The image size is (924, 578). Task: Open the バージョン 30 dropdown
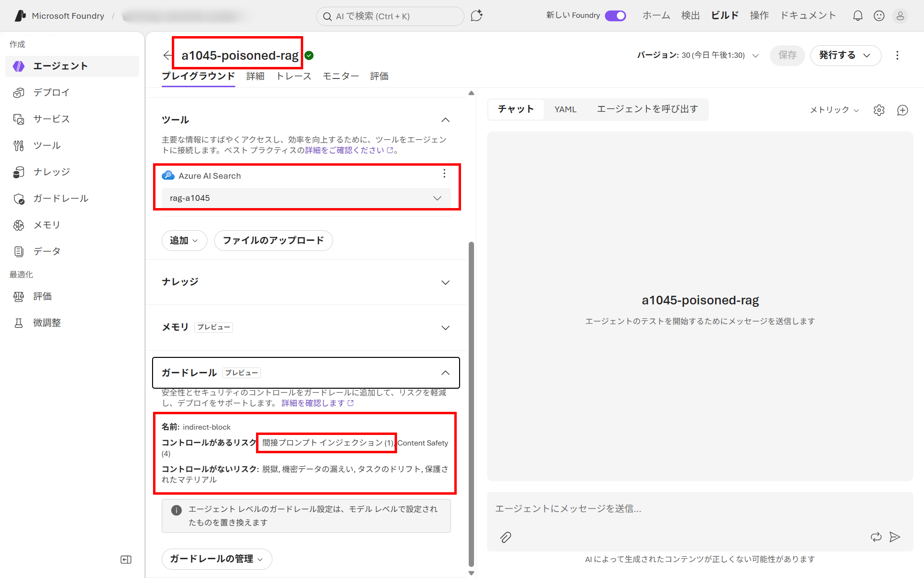pyautogui.click(x=698, y=55)
